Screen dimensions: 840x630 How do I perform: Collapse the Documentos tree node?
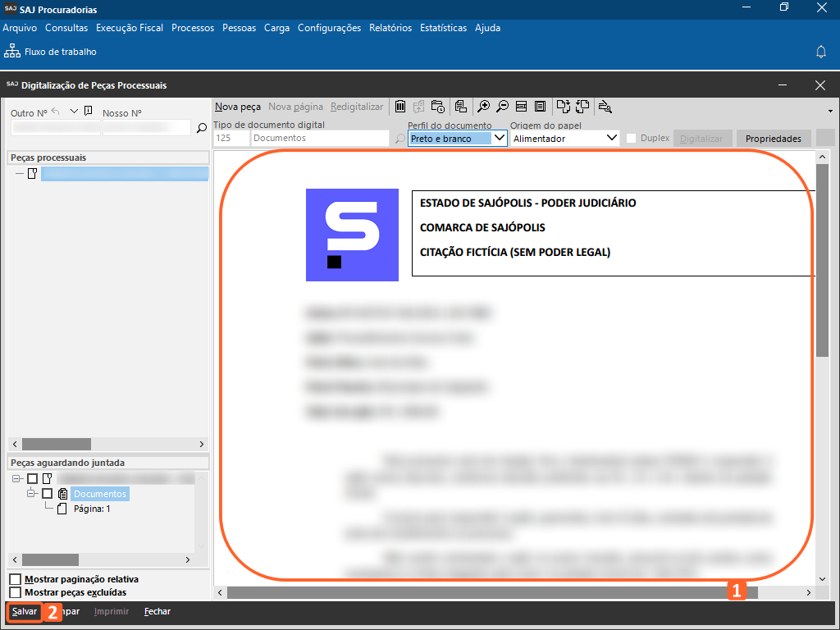tap(32, 494)
